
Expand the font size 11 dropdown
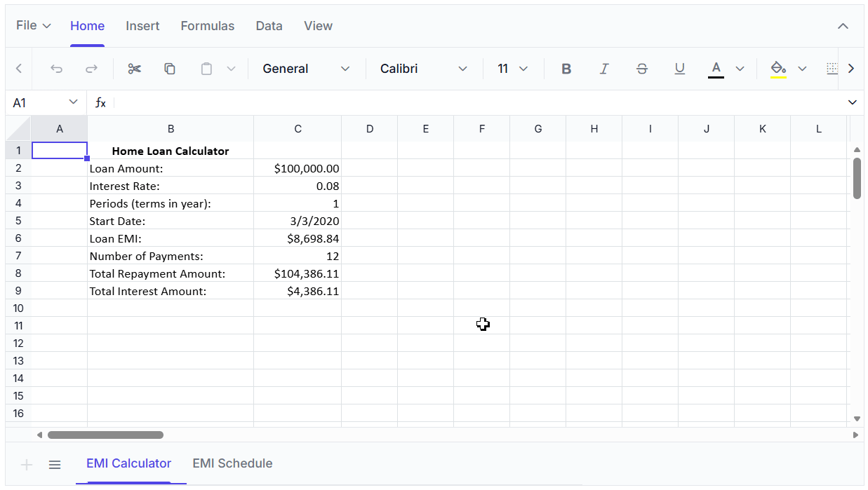tap(512, 69)
